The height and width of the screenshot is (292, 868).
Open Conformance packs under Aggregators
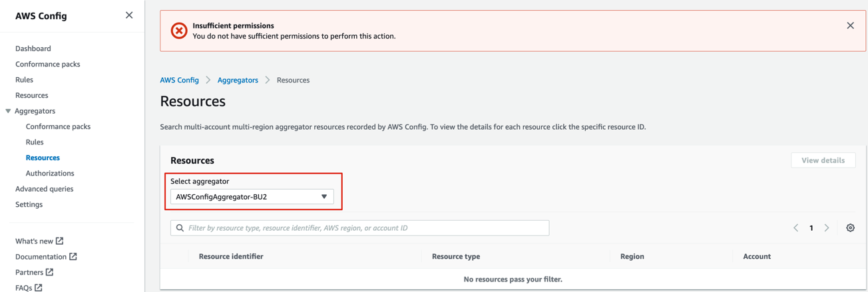(58, 126)
